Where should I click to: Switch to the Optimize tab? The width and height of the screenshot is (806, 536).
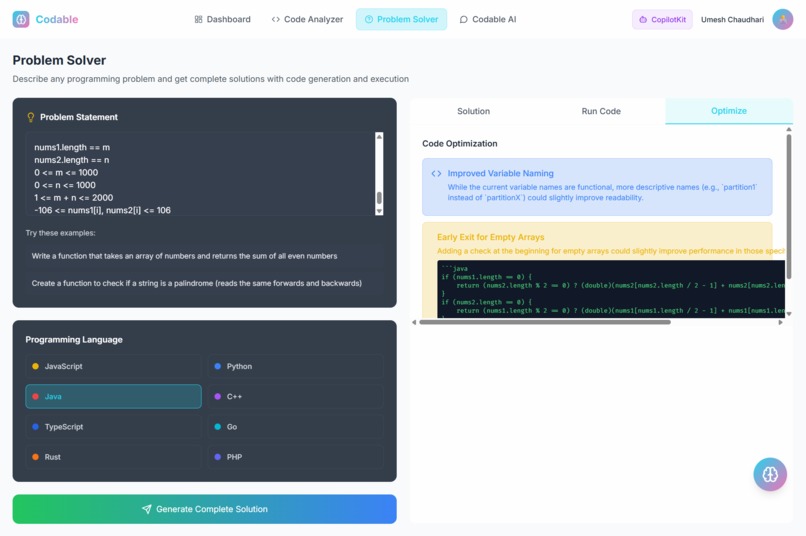tap(729, 111)
